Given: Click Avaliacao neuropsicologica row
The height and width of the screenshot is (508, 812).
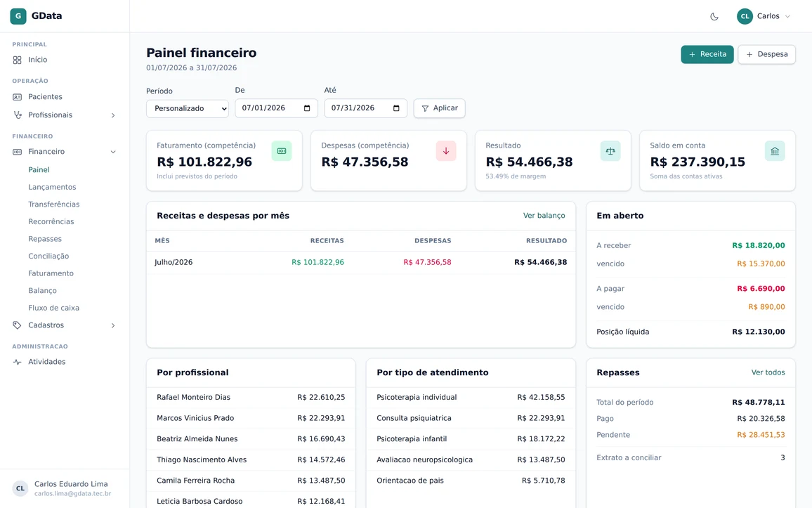Looking at the screenshot, I should pyautogui.click(x=471, y=460).
